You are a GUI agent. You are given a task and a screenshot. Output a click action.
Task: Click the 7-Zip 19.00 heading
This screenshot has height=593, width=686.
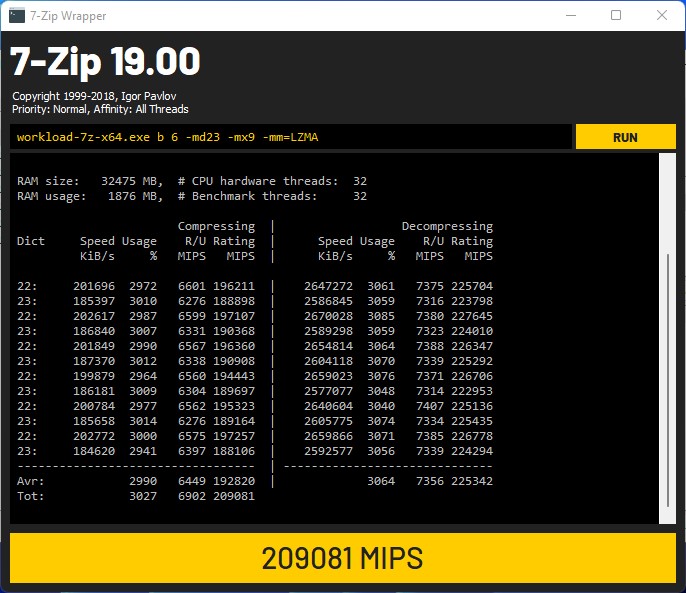pos(105,62)
